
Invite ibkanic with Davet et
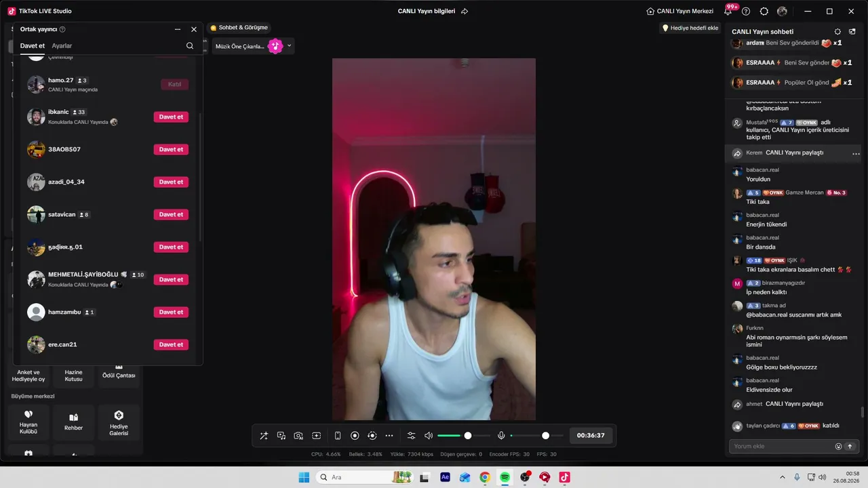tap(171, 117)
